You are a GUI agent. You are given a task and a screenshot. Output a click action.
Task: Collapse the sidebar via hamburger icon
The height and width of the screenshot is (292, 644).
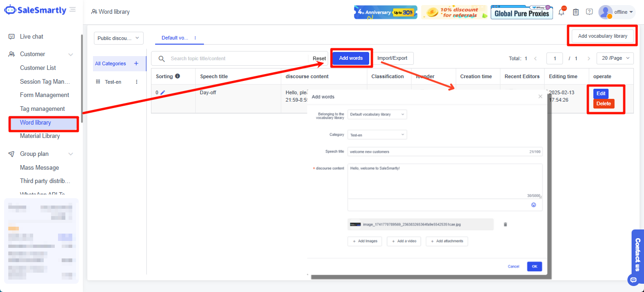[72, 10]
